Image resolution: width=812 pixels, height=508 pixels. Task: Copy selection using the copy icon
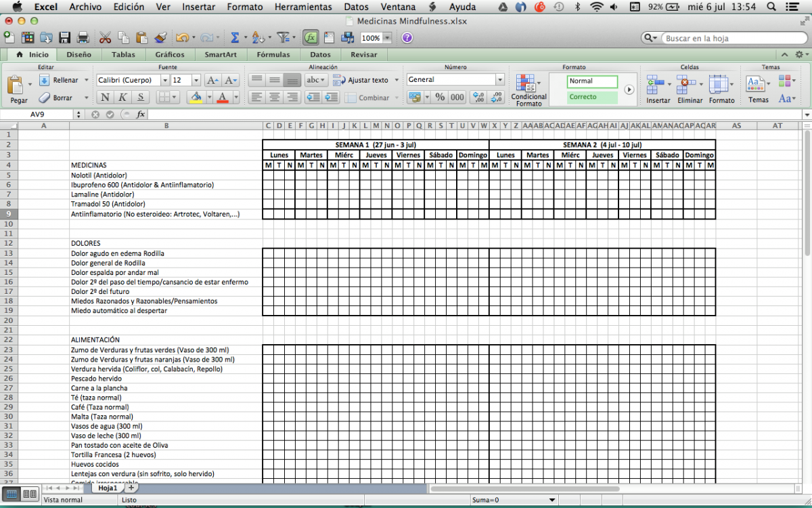123,38
